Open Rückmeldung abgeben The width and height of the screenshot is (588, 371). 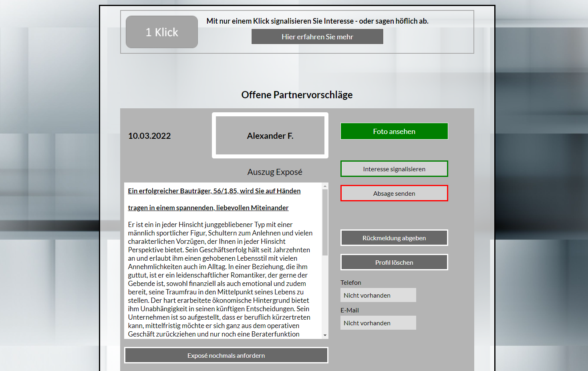pos(394,237)
